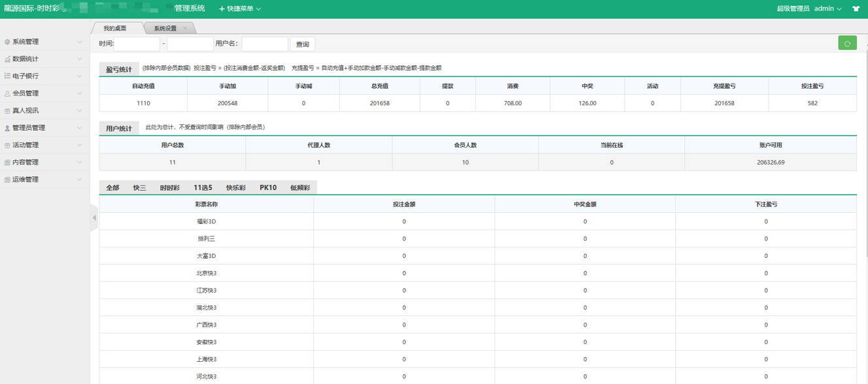Click the green refresh icon button
This screenshot has width=868, height=384.
point(847,43)
